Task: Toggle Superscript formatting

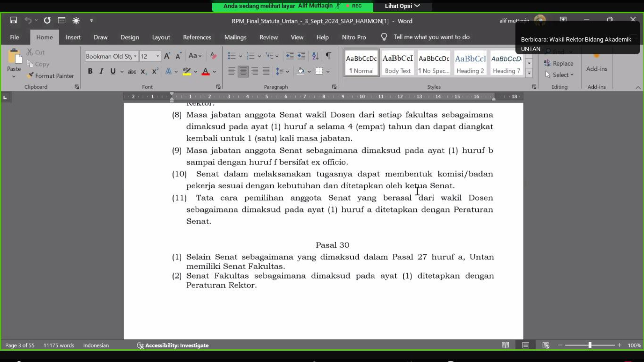Action: click(x=155, y=71)
